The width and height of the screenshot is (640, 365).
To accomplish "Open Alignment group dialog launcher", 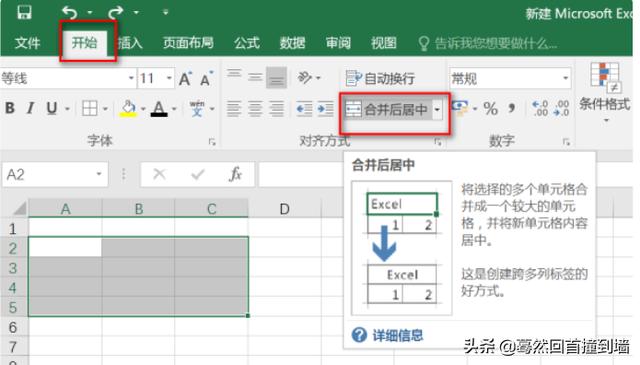I will 438,142.
